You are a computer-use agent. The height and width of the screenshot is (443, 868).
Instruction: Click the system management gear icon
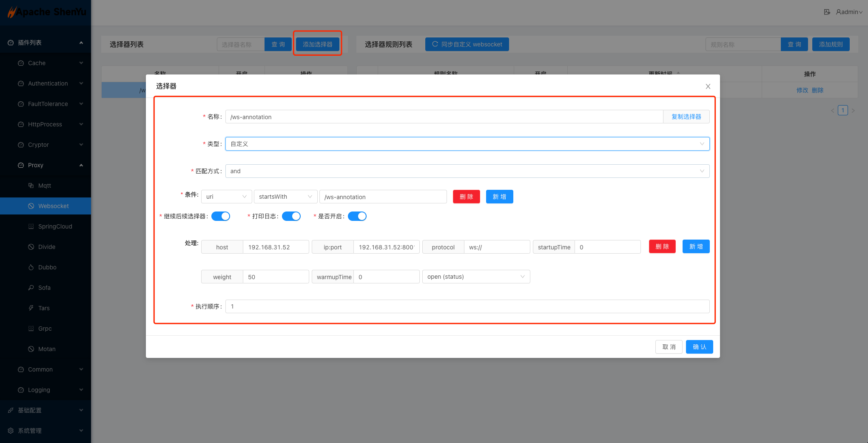point(11,431)
